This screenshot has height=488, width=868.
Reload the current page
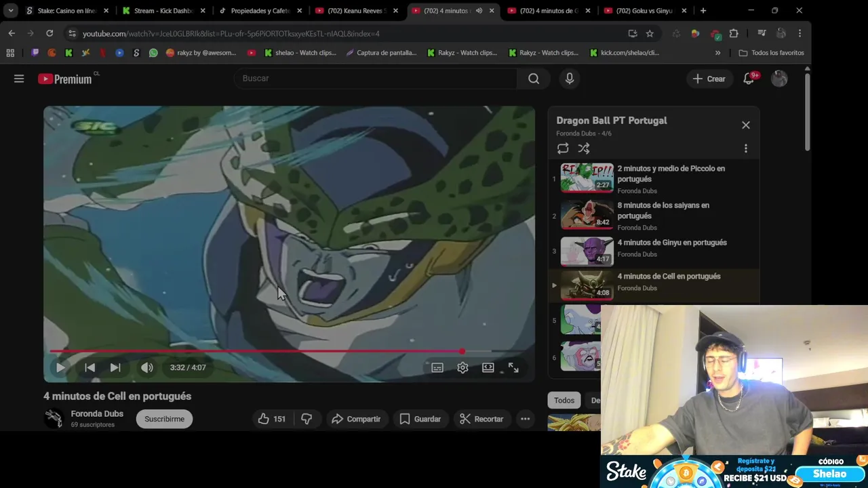pos(50,33)
